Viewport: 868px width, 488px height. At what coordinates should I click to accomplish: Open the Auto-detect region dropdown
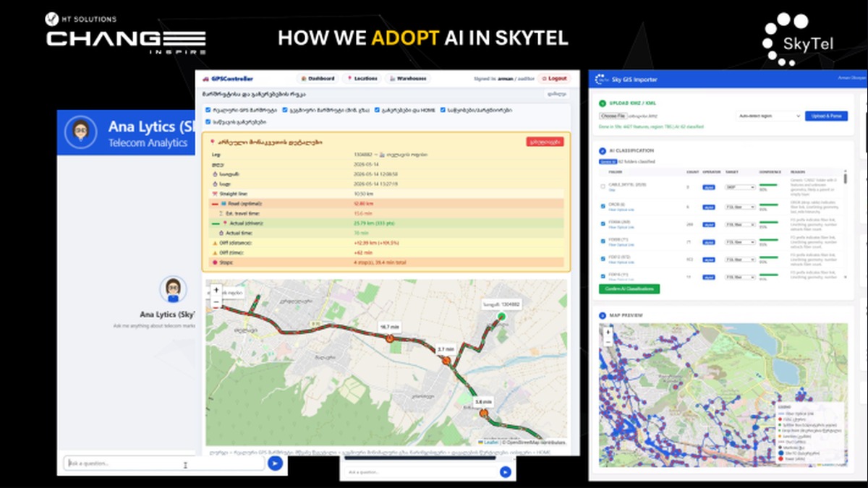coord(768,116)
